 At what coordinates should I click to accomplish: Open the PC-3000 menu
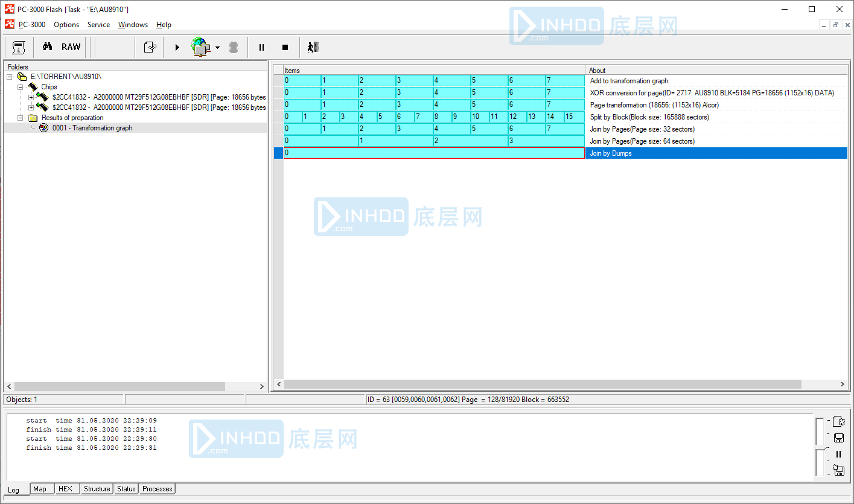[x=32, y=25]
